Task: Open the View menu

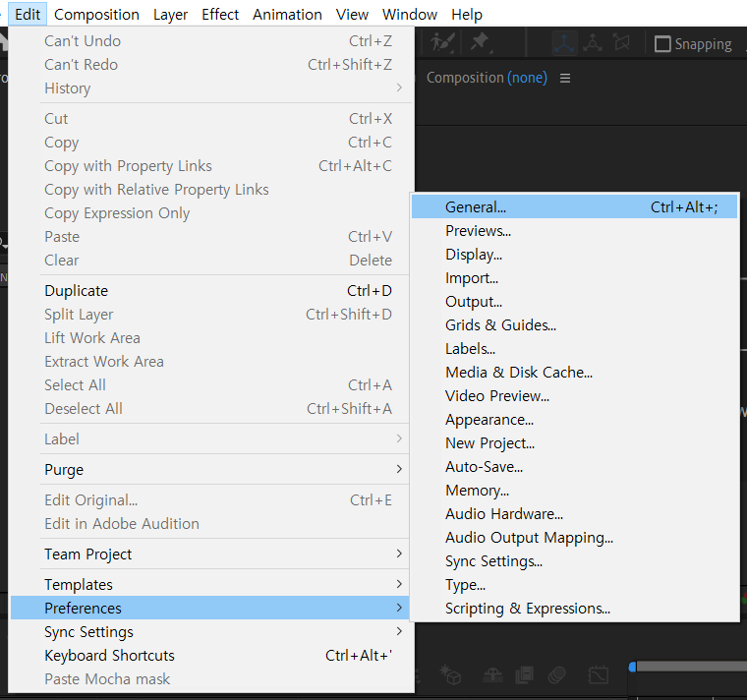Action: click(352, 15)
